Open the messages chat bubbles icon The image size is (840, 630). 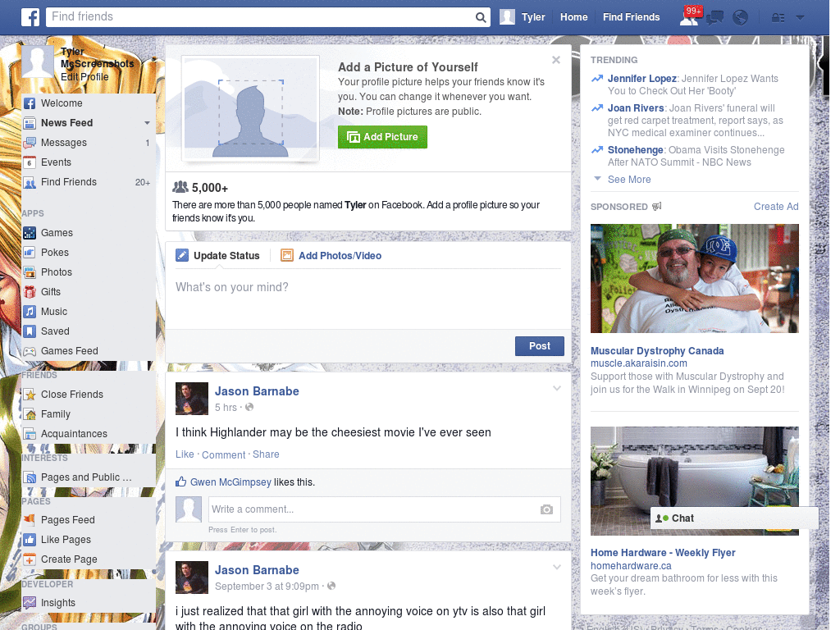click(x=714, y=18)
